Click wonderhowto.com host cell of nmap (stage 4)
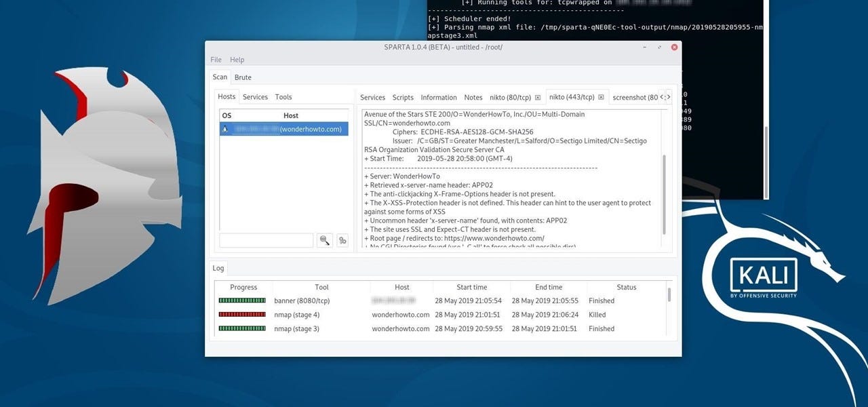The height and width of the screenshot is (407, 868). point(401,315)
